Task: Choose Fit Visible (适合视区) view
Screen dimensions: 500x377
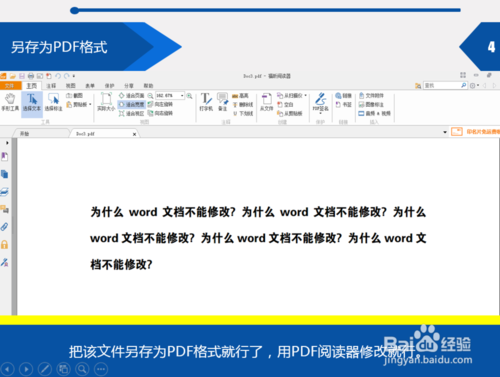Action: click(131, 114)
